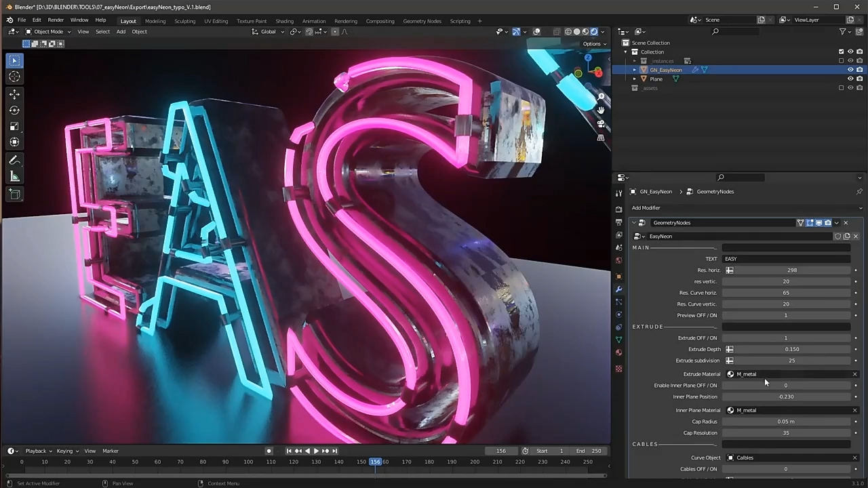Image resolution: width=868 pixels, height=488 pixels.
Task: Expand the Plane object in outliner
Action: click(635, 79)
